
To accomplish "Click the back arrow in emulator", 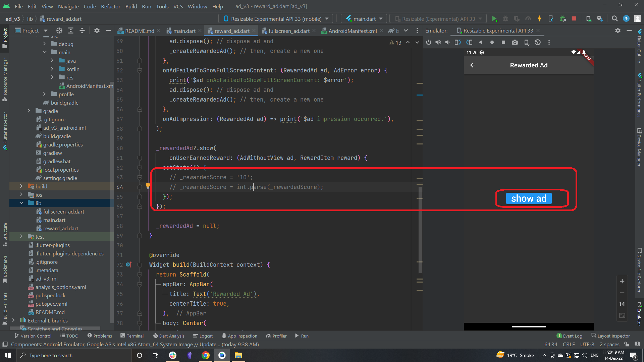I will point(473,65).
